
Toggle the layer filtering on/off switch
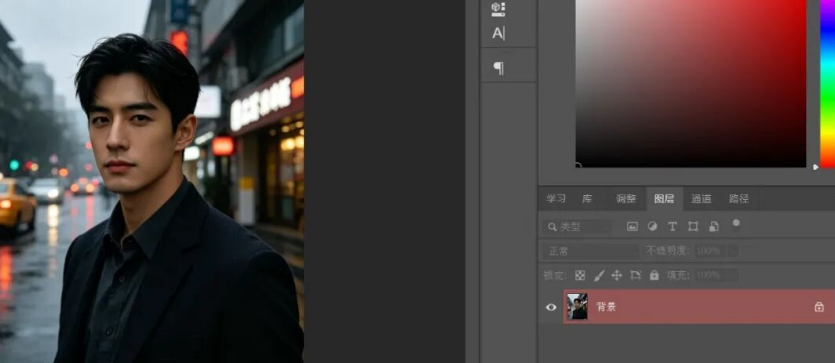736,225
